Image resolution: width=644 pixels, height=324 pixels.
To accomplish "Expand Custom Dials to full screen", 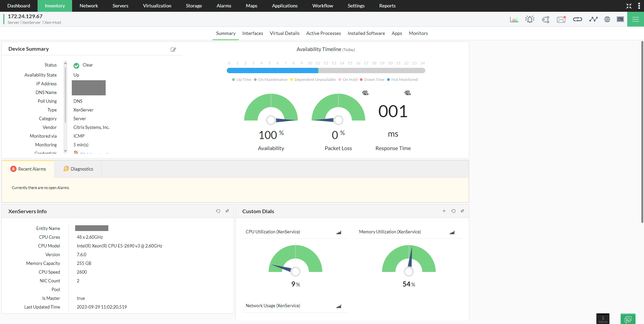I will tap(462, 211).
